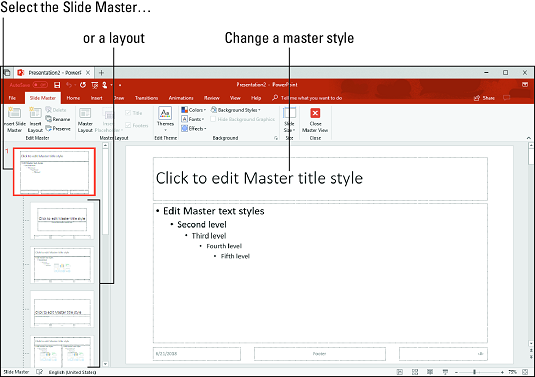The image size is (535, 377).
Task: Click the greyed Delete button
Action: tap(56, 110)
